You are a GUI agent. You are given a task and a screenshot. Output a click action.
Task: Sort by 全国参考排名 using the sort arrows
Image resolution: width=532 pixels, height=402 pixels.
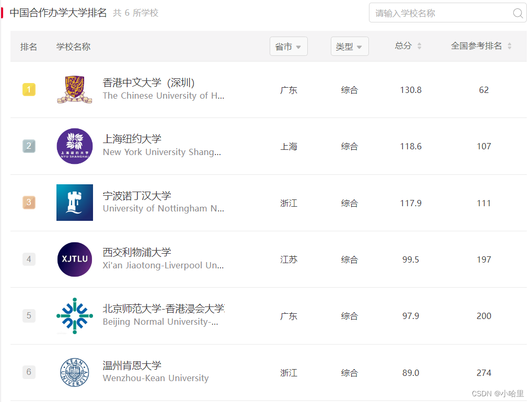point(510,46)
